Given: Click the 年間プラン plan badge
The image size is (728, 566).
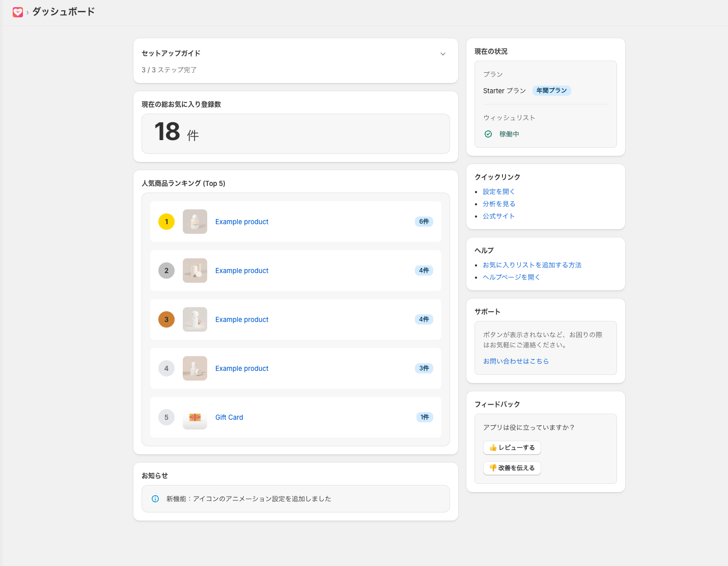Looking at the screenshot, I should [552, 90].
